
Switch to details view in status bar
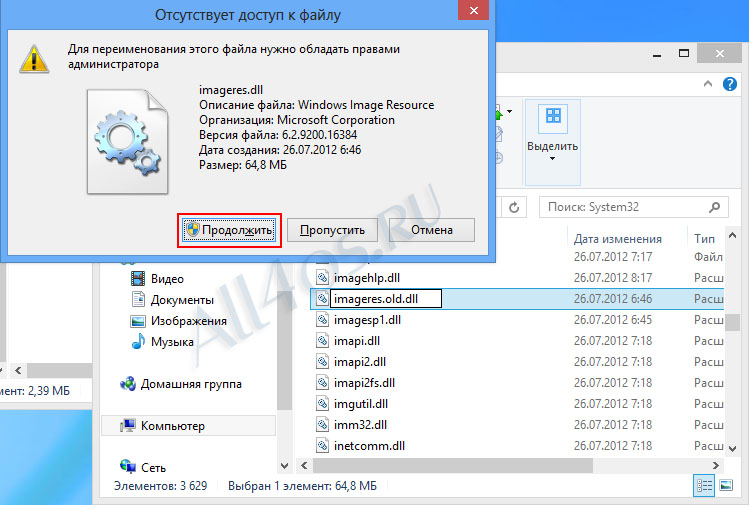click(x=704, y=485)
